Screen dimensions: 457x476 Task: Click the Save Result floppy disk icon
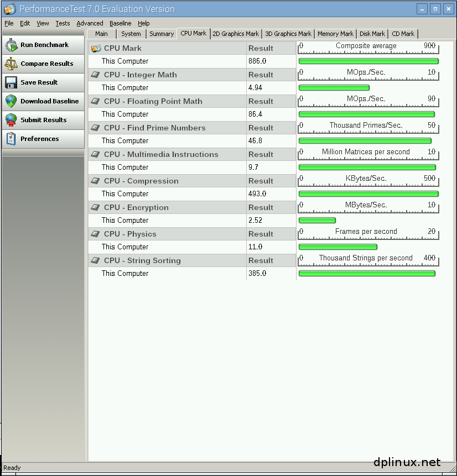coord(11,82)
